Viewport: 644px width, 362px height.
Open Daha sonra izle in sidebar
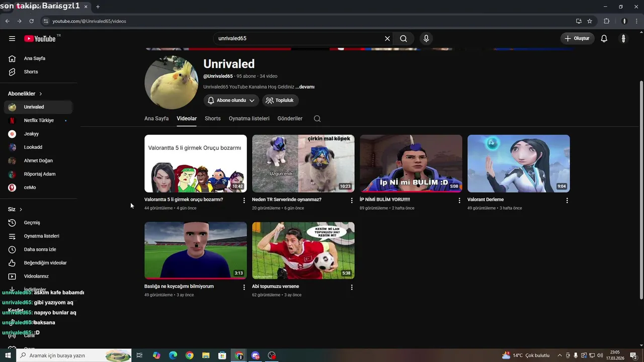pyautogui.click(x=38, y=249)
